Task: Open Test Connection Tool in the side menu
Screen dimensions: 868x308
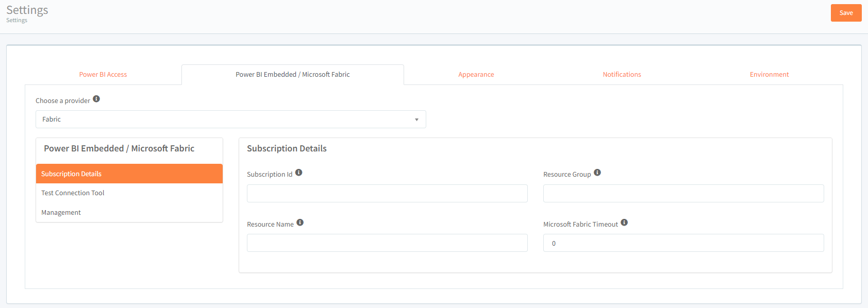Action: (129, 193)
